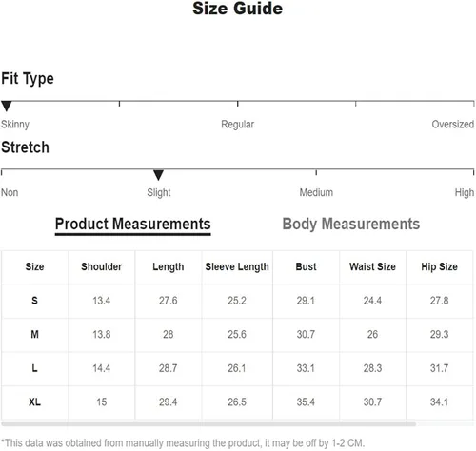Click the Stretch triangle marker at Slight

158,175
